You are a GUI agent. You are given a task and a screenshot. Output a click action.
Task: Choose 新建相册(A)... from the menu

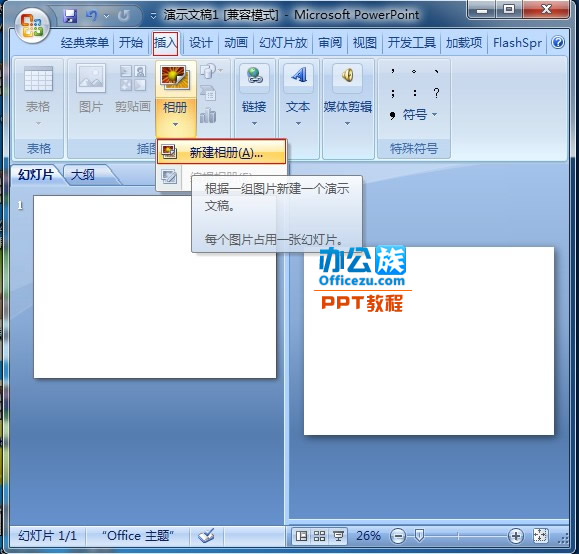[x=222, y=152]
